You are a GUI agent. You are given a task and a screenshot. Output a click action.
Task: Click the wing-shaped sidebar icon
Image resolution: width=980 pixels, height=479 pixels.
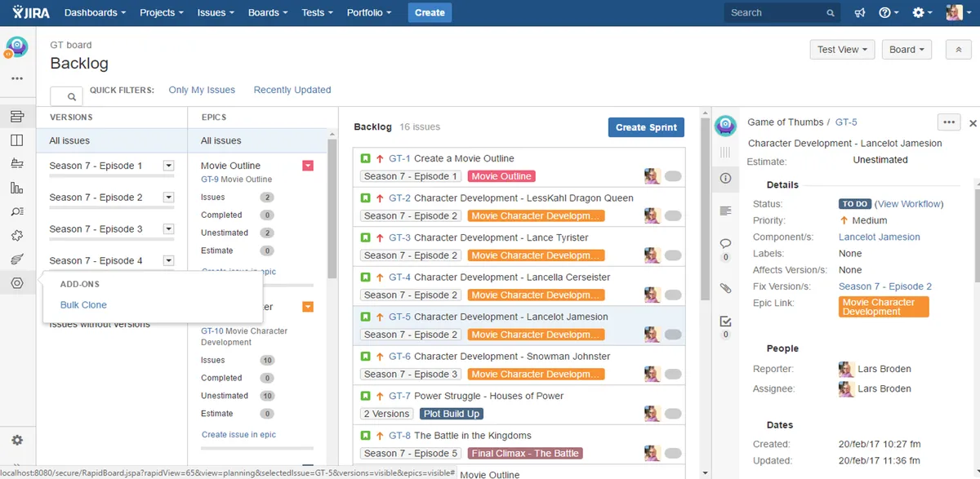pos(17,259)
